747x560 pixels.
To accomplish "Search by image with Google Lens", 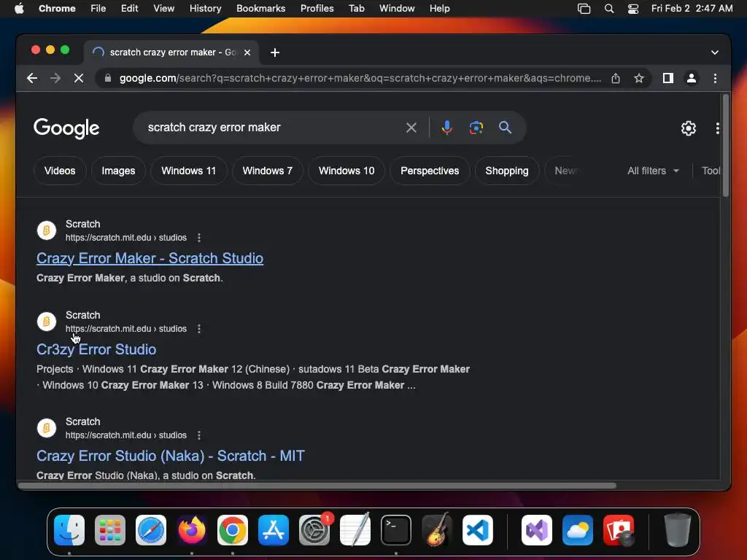I will point(476,128).
